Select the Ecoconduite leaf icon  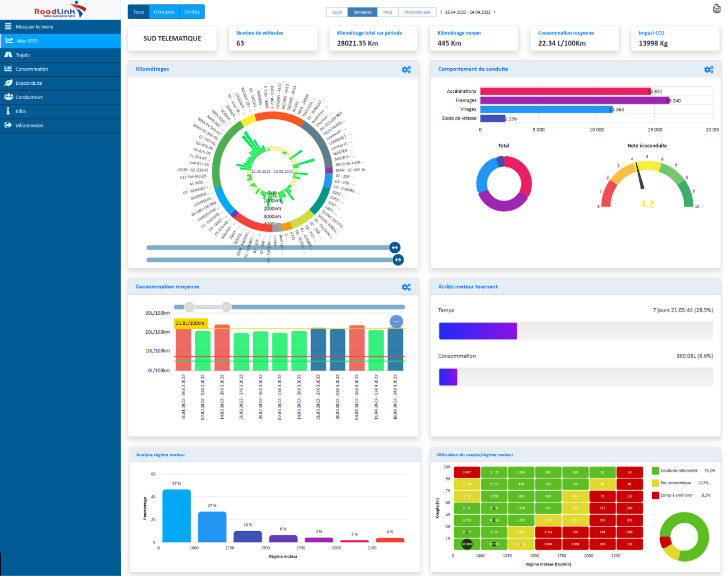pos(8,83)
